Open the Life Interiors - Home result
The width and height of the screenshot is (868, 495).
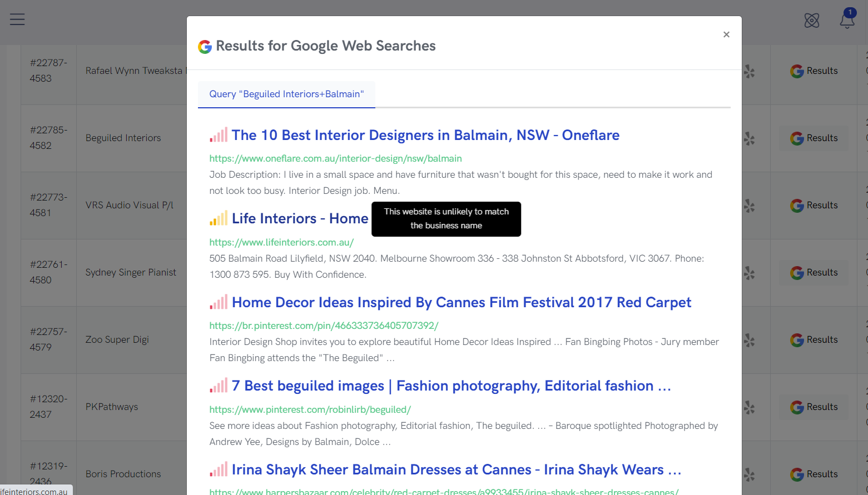click(x=300, y=218)
